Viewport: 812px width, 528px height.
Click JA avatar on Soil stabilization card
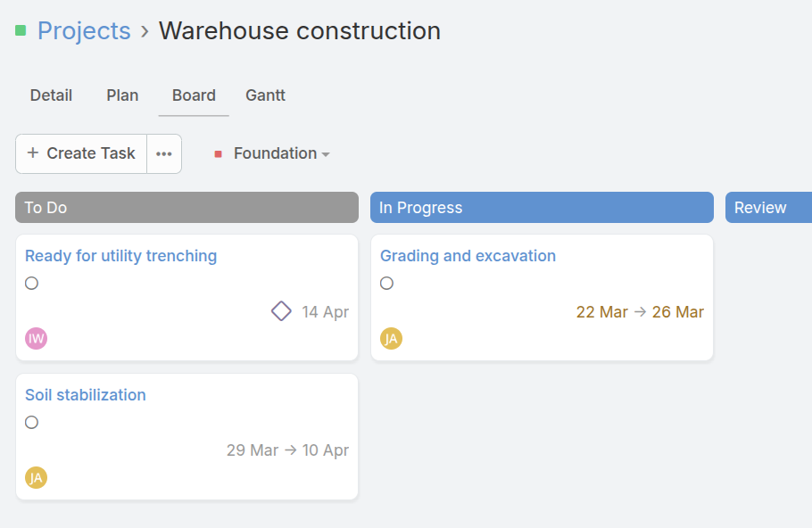36,478
